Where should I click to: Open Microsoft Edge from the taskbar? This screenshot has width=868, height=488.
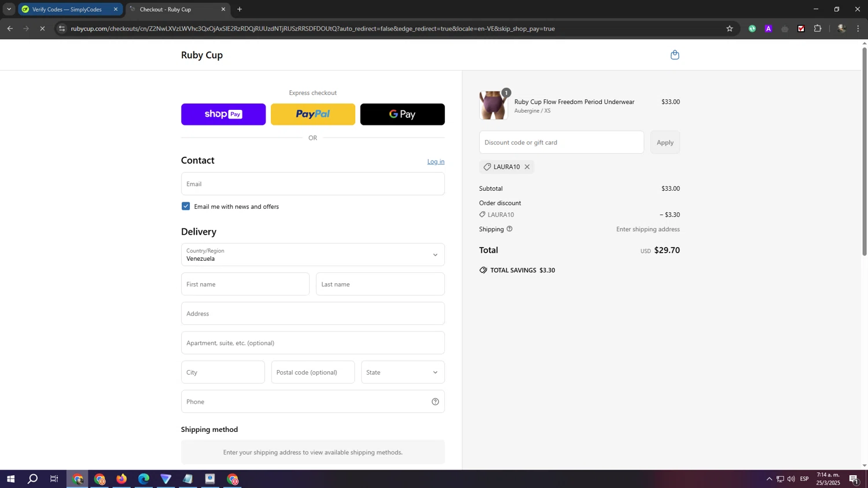click(144, 479)
